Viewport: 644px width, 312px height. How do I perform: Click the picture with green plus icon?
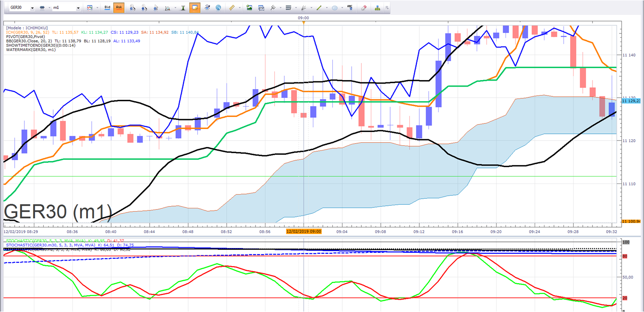249,8
